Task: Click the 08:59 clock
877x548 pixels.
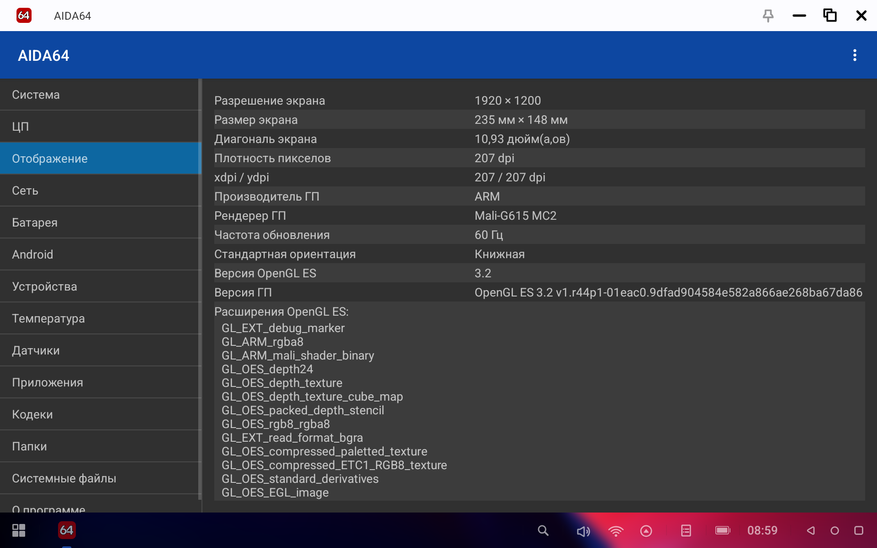Action: [x=762, y=530]
